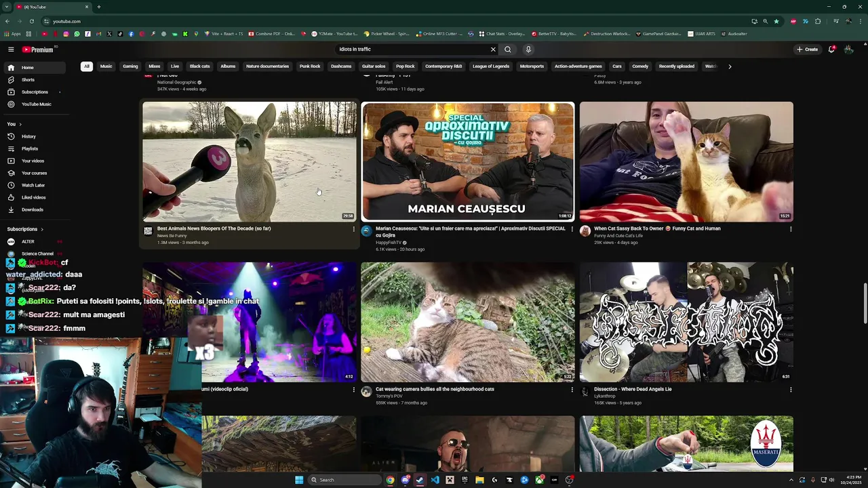Open a new Chrome tab
868x488 pixels.
pyautogui.click(x=99, y=7)
